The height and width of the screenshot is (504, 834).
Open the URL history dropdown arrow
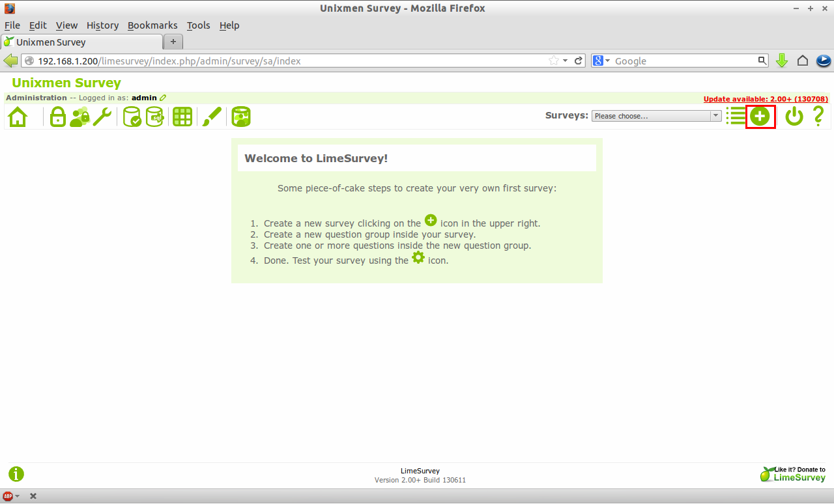566,61
